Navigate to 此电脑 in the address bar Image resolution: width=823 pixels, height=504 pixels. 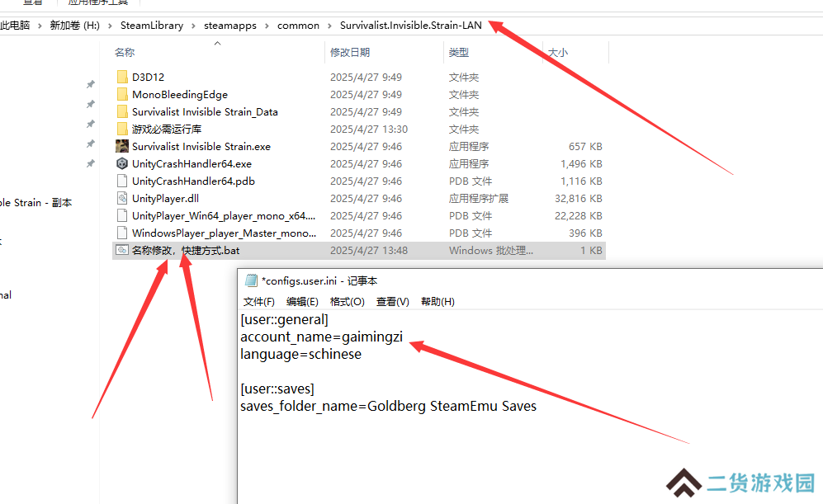[x=15, y=26]
